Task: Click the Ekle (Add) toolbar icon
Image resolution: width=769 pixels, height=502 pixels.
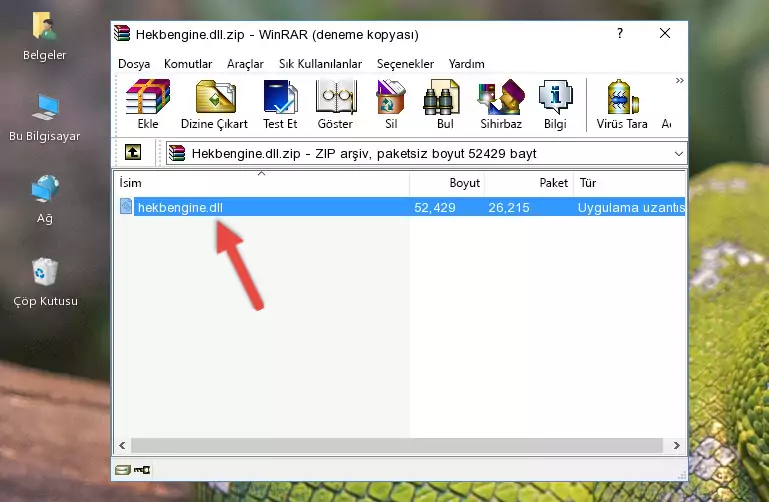Action: 148,104
